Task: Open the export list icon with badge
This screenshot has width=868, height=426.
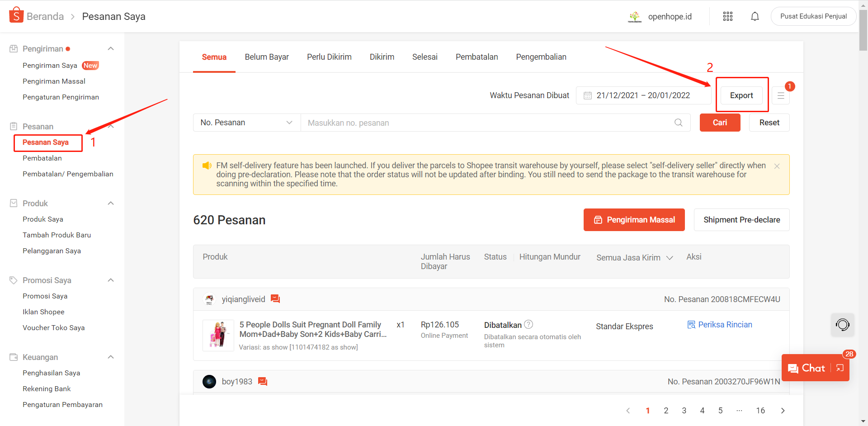Action: (781, 95)
